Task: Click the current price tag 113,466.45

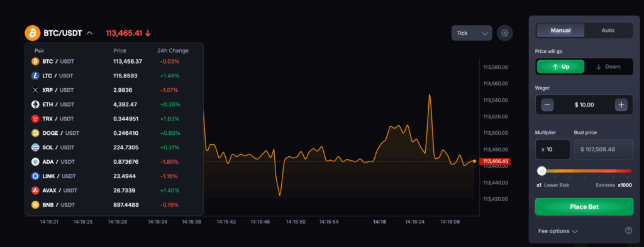Action: 496,161
